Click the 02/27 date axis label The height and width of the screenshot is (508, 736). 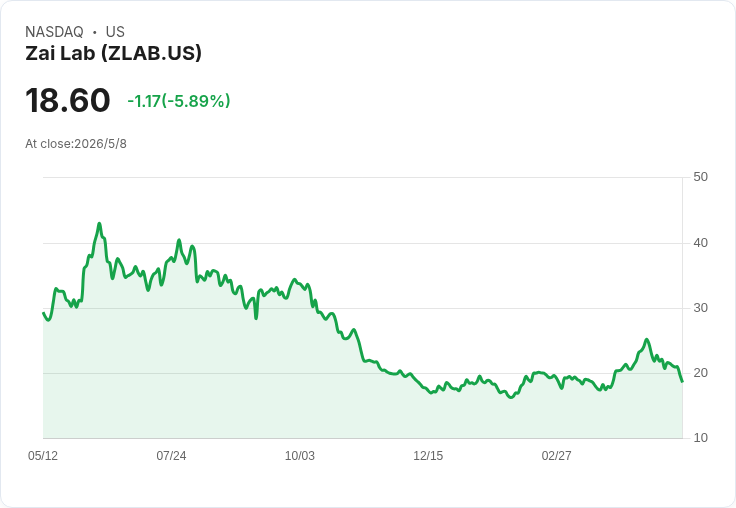[556, 455]
